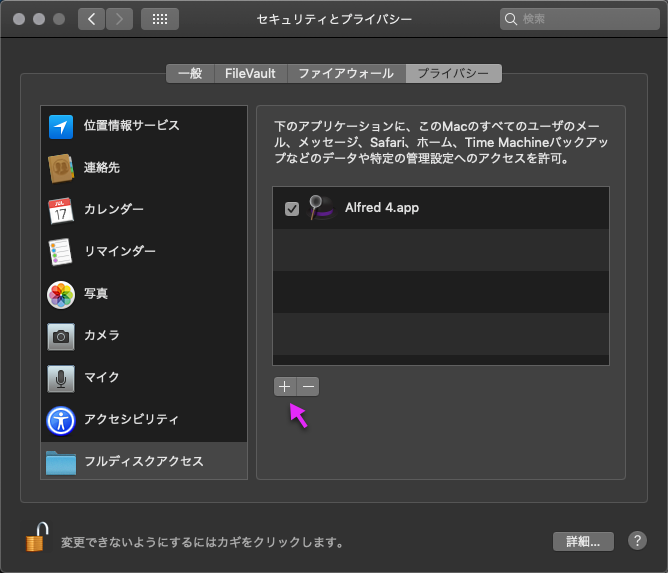668x573 pixels.
Task: Click the 変更できないようにするには lock message text
Action: pyautogui.click(x=202, y=542)
